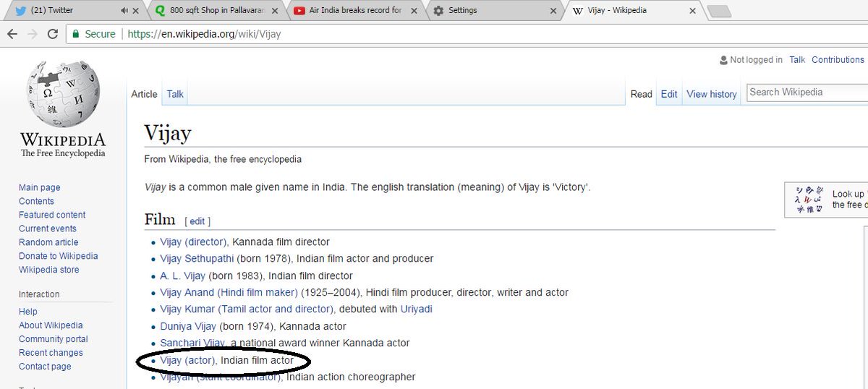The height and width of the screenshot is (389, 868).
Task: Open Sanchari Vijay link
Action: pos(191,343)
